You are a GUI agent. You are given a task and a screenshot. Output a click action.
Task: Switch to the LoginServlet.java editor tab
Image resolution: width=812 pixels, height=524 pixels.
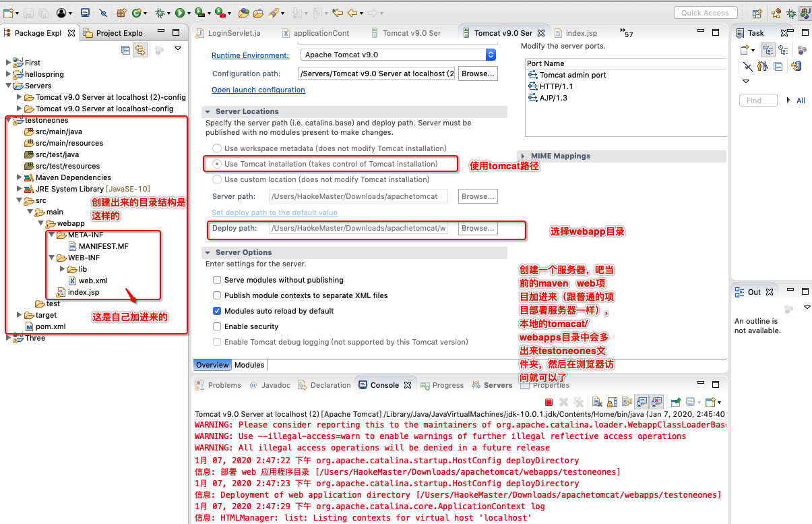pyautogui.click(x=227, y=33)
